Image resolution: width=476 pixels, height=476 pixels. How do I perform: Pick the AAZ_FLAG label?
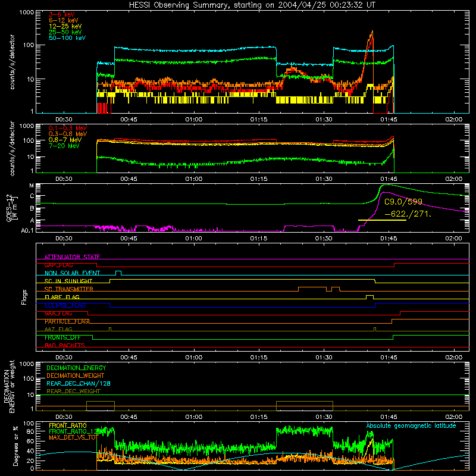pyautogui.click(x=58, y=329)
